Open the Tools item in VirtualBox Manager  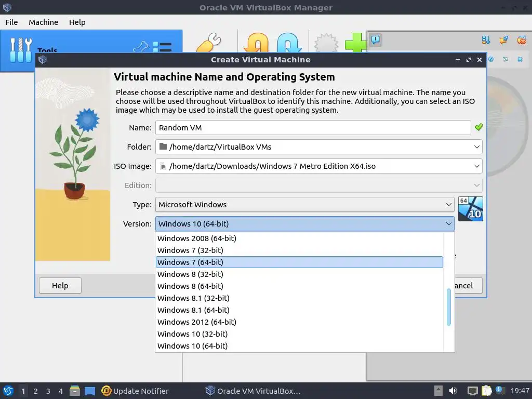click(91, 50)
